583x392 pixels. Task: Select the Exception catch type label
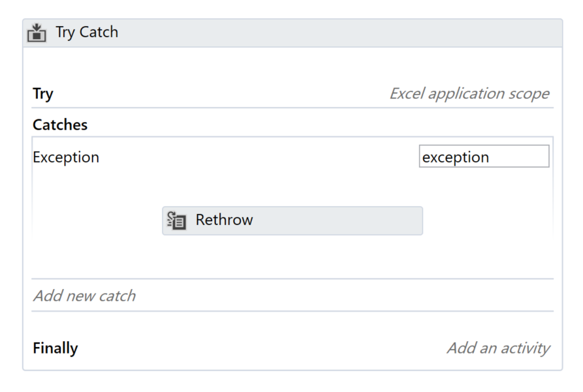(x=66, y=157)
